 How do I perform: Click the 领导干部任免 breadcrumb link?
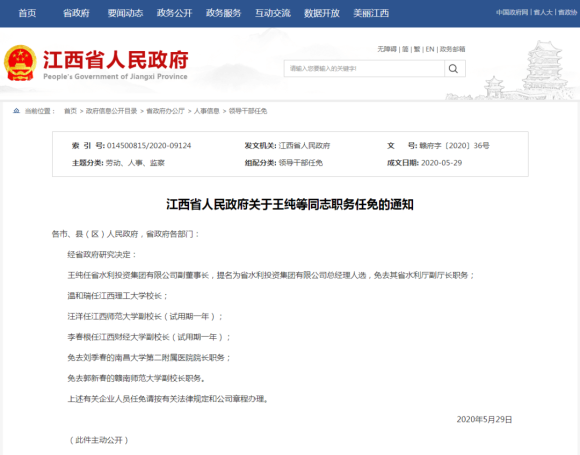[x=248, y=111]
